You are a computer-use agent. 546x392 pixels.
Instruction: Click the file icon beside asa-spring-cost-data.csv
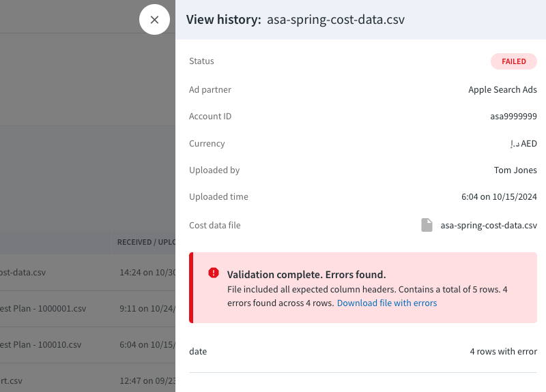427,225
